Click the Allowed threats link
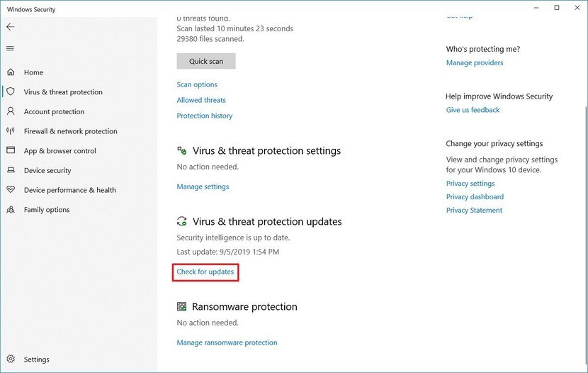 tap(201, 100)
